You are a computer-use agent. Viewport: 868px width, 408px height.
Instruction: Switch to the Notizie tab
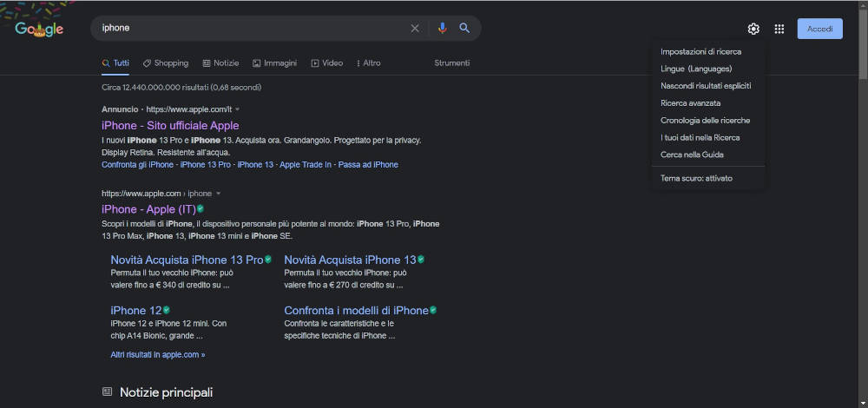point(220,63)
